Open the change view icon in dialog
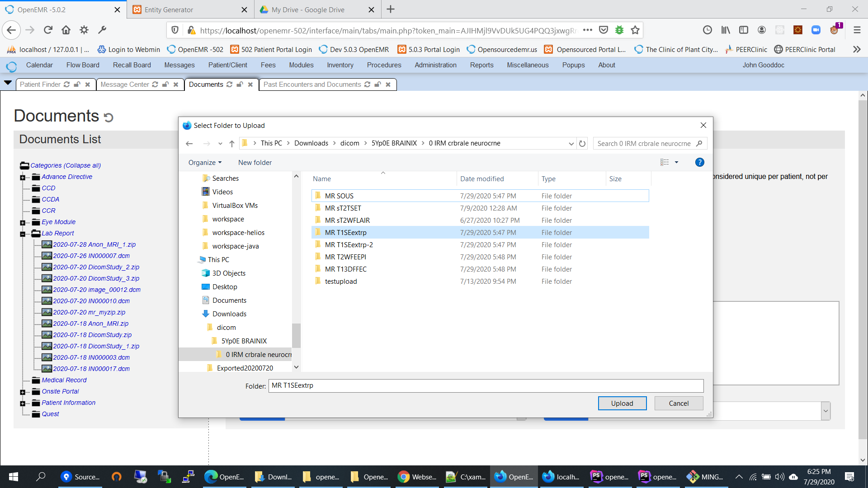Image resolution: width=868 pixels, height=488 pixels. [x=665, y=162]
